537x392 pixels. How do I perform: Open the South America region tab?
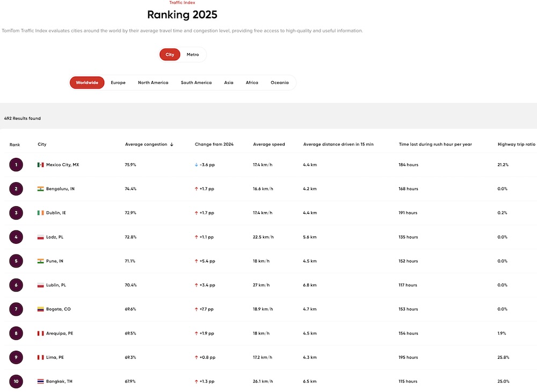[196, 83]
